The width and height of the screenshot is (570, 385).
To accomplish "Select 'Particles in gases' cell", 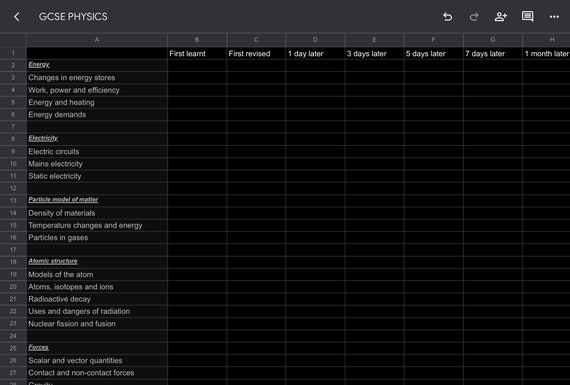I will pos(97,238).
